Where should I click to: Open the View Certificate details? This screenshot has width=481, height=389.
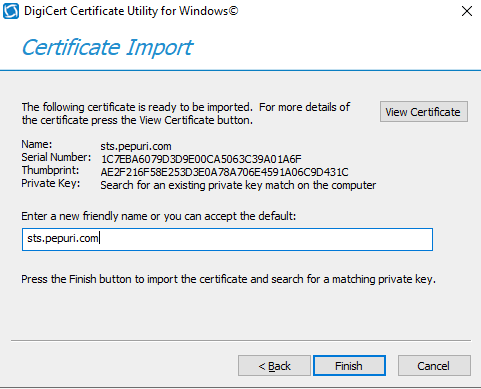(424, 112)
